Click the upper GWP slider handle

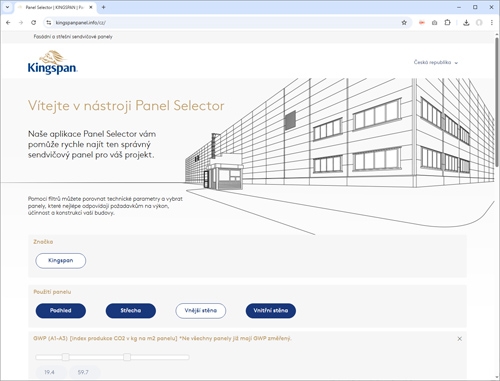point(127,357)
